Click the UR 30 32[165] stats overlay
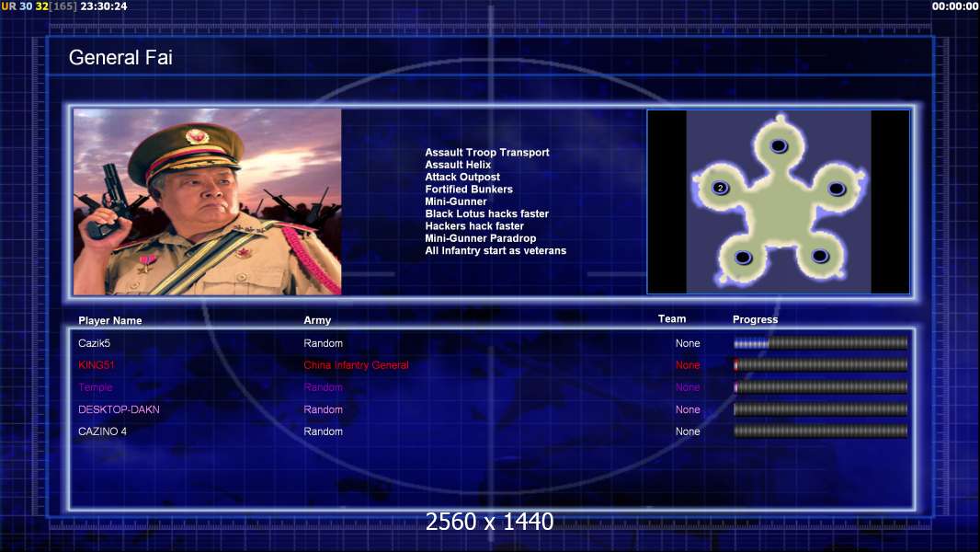 coord(39,6)
